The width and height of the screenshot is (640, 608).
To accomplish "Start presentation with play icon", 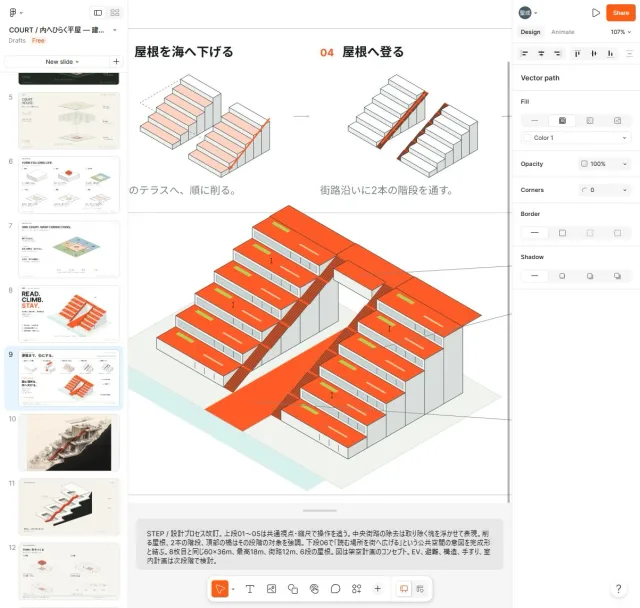I will coord(596,13).
